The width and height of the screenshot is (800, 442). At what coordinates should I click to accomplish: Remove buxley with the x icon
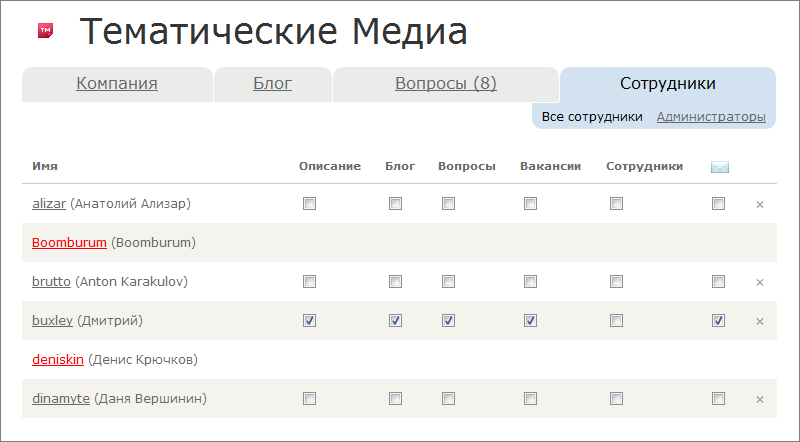(x=760, y=322)
